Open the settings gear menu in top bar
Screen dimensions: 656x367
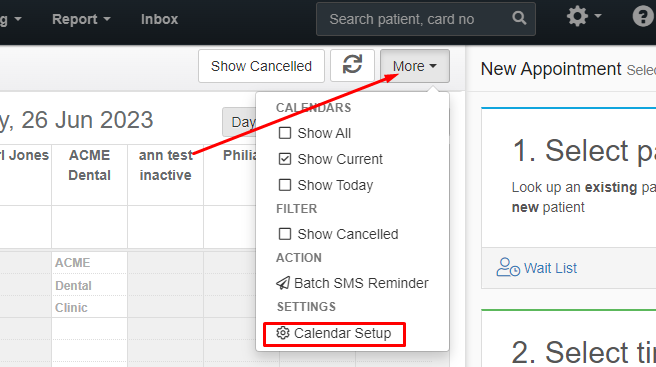pyautogui.click(x=577, y=17)
